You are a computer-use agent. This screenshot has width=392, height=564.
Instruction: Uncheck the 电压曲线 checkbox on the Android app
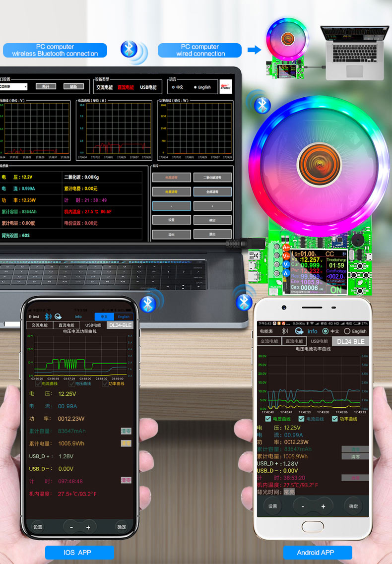(268, 419)
